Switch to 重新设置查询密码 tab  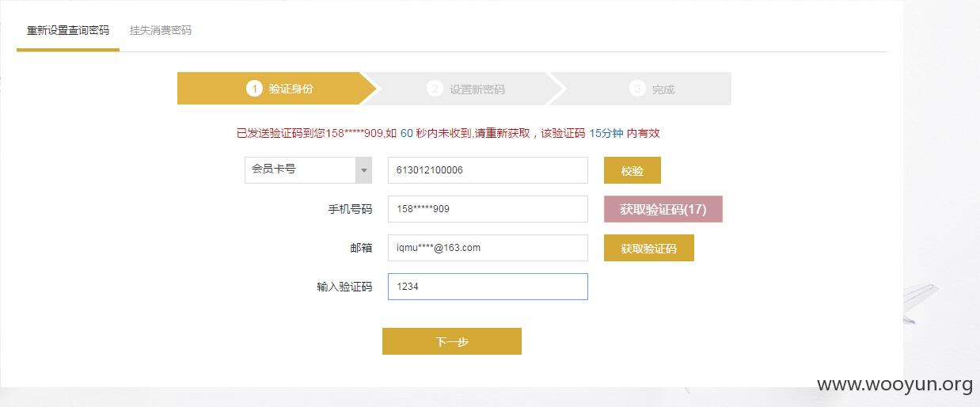click(68, 31)
